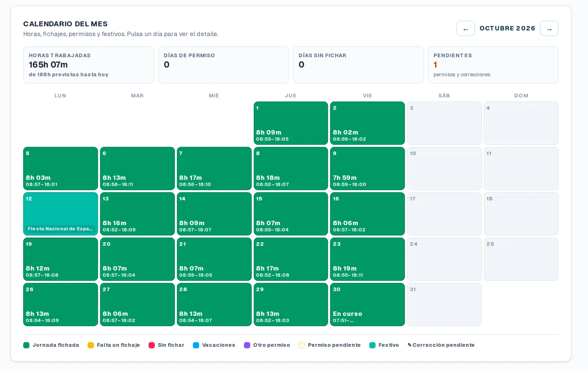Click the dashed Permiso pendiente legend marker
The image size is (588, 371).
(302, 345)
